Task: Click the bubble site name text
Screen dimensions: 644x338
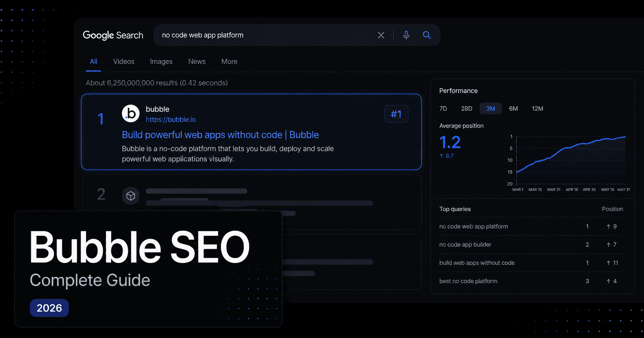Action: point(157,109)
